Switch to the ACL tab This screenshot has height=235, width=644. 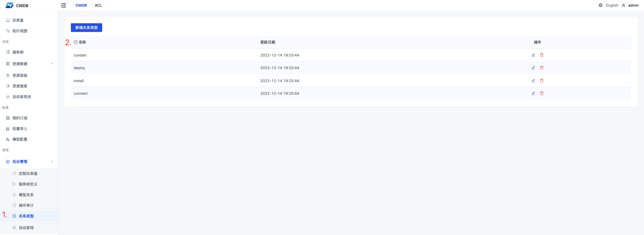98,5
